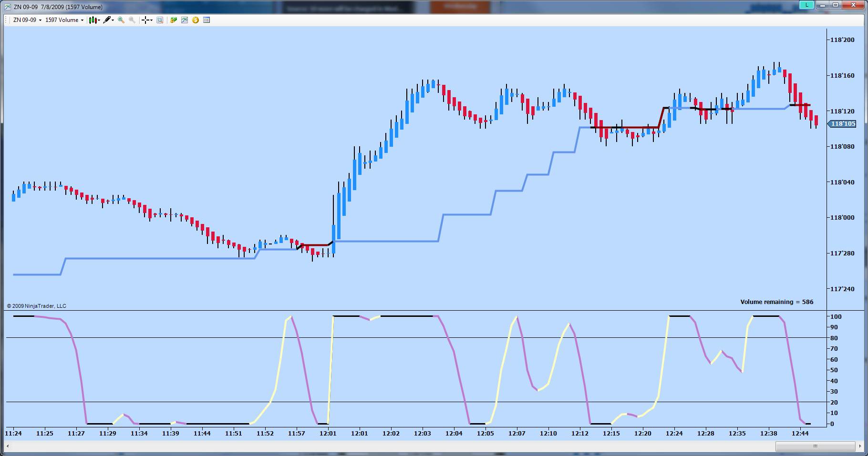Click the 50 level on oscillator axis

click(x=834, y=370)
